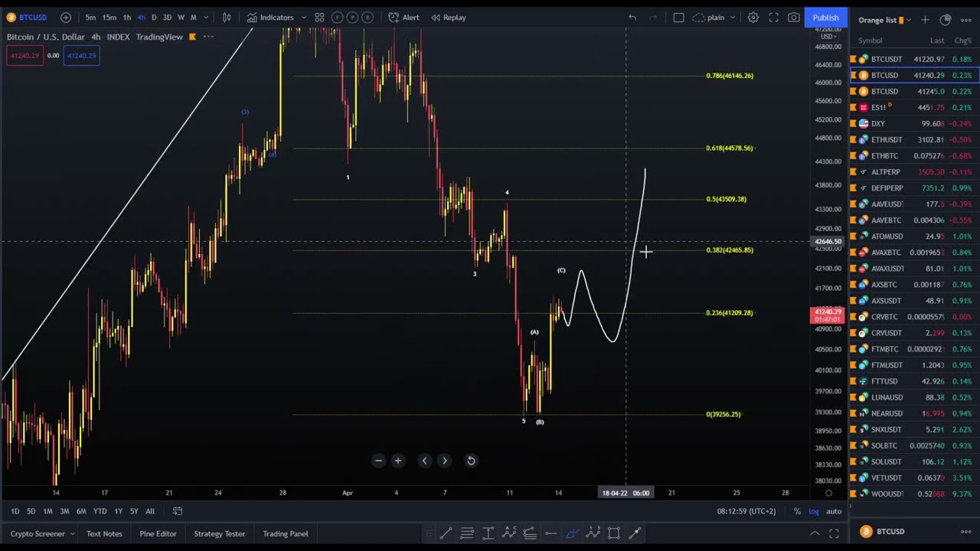Set date range to 1D
The height and width of the screenshot is (551, 980).
coord(15,511)
